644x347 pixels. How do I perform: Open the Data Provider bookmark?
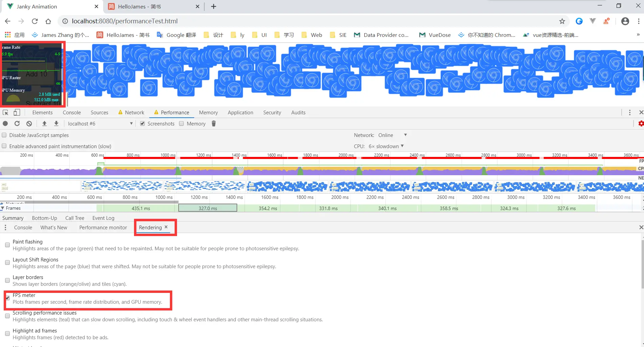tap(381, 35)
